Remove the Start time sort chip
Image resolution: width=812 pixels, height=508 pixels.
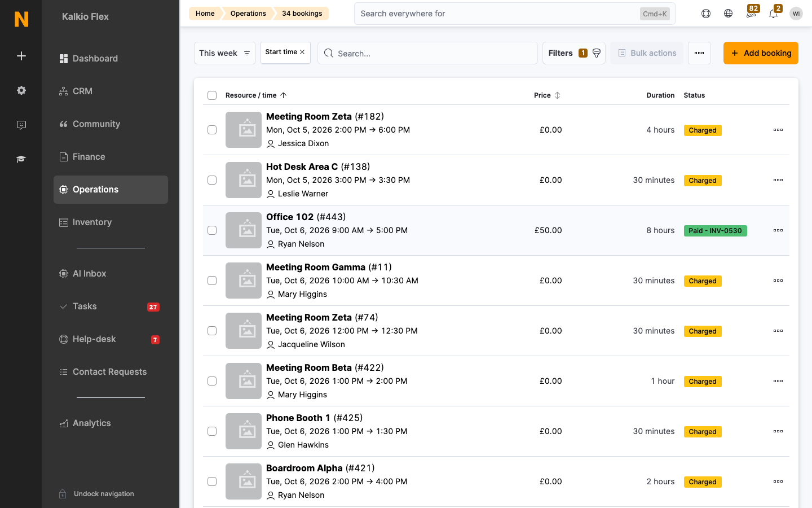302,52
